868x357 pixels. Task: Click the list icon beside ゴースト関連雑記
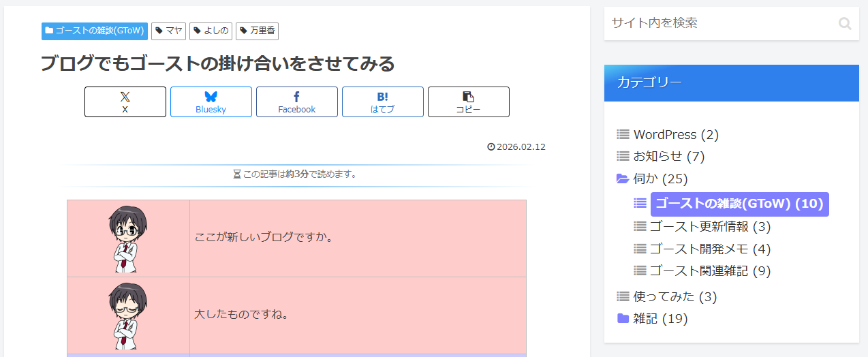640,270
